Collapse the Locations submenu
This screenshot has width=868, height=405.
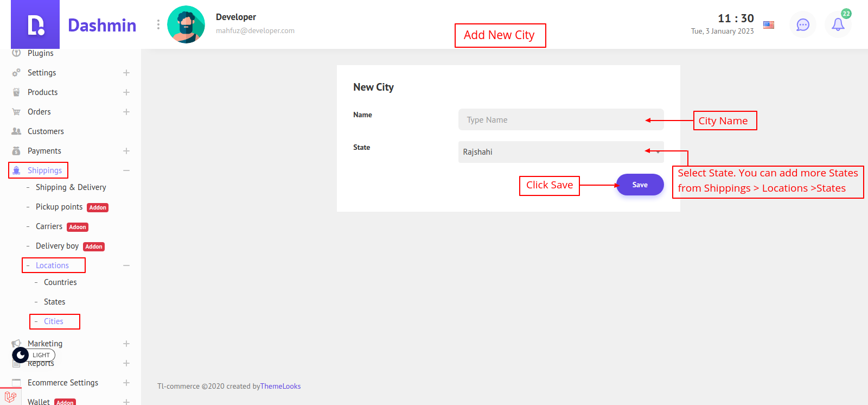[126, 265]
